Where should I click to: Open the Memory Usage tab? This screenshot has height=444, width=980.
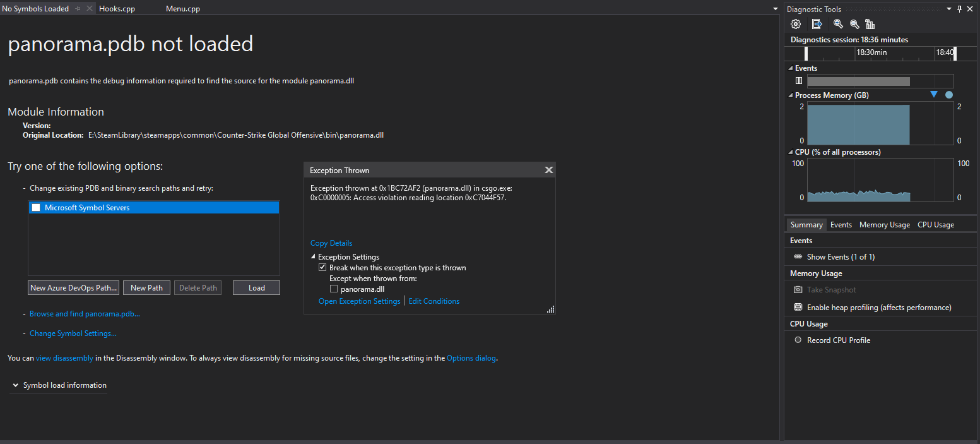(884, 225)
